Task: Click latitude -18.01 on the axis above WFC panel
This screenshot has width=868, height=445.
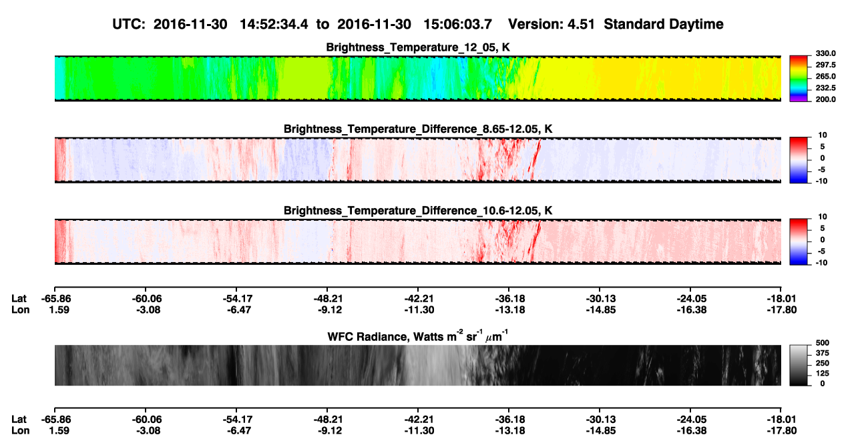Action: 781,299
